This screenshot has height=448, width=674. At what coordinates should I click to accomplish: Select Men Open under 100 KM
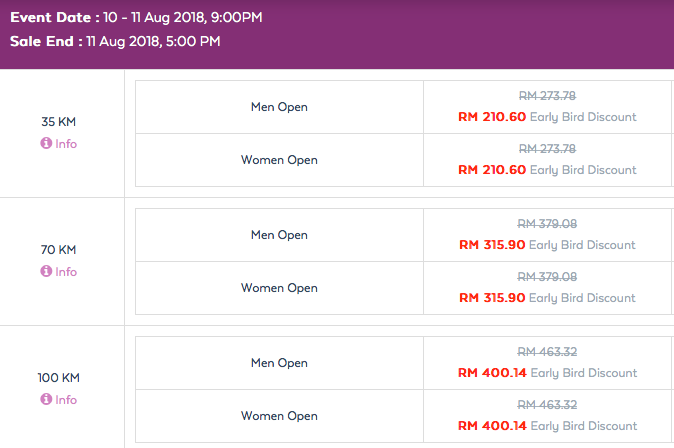coord(279,363)
